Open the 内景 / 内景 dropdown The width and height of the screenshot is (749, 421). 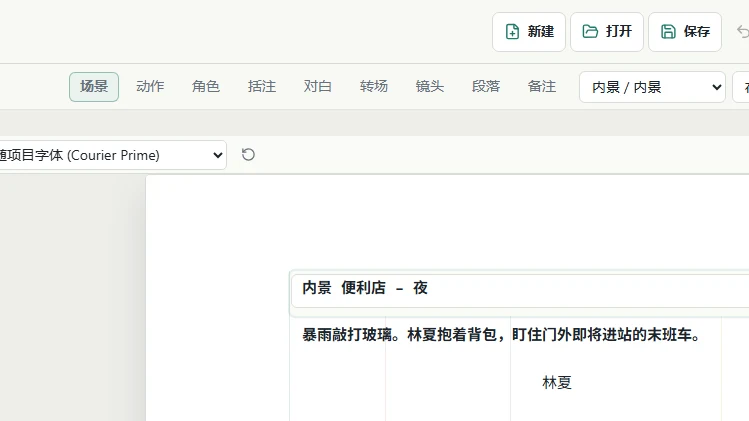653,87
